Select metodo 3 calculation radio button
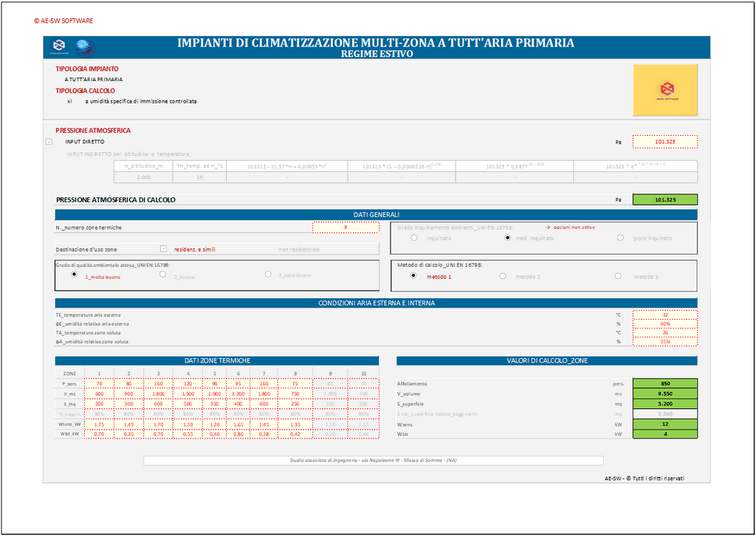This screenshot has height=536, width=756. (618, 276)
